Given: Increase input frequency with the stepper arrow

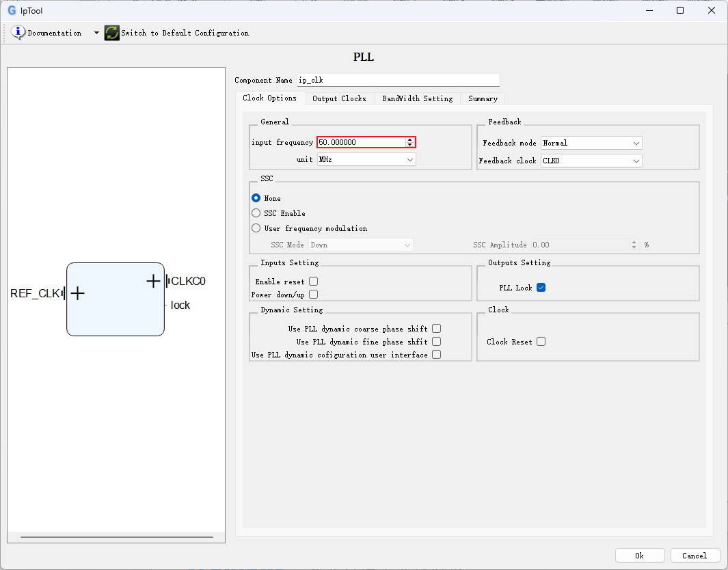Looking at the screenshot, I should [410, 139].
